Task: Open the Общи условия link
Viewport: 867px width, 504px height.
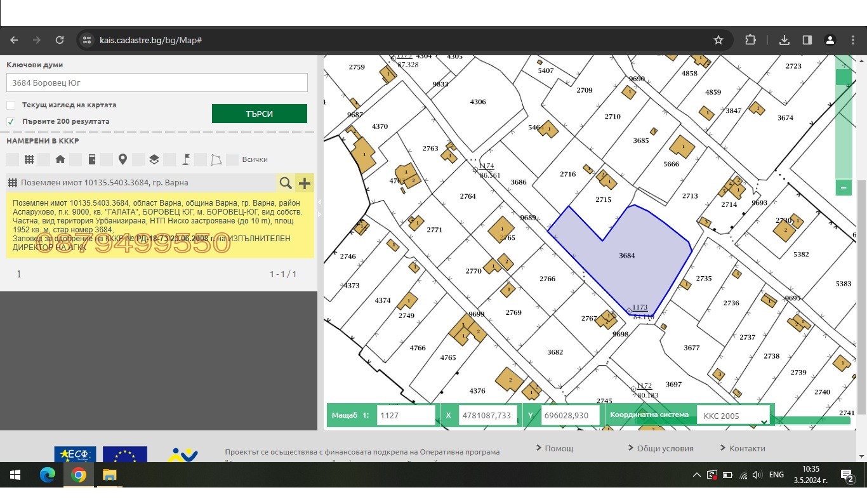Action: tap(665, 448)
